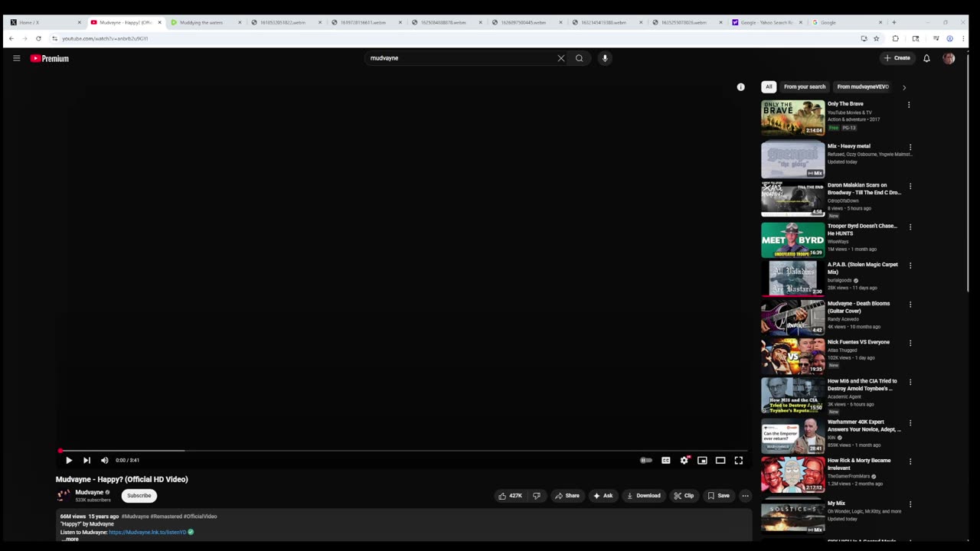Open options for A.P.A.B. video
Screen dimensions: 980x551
[910, 266]
